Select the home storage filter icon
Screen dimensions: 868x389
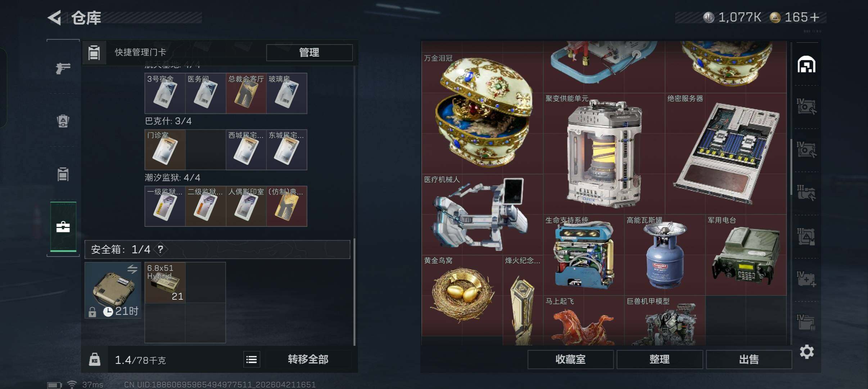[806, 64]
